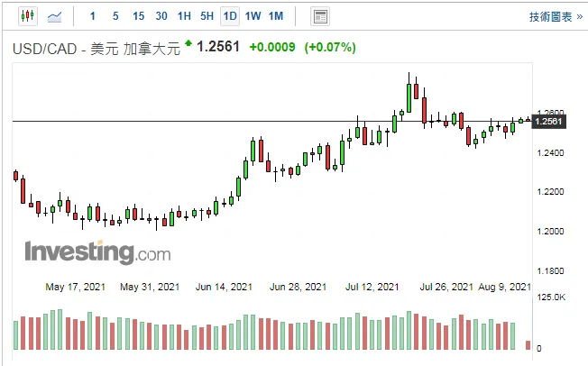The image size is (588, 366).
Task: Click the +0.0009 price change value
Action: click(272, 47)
